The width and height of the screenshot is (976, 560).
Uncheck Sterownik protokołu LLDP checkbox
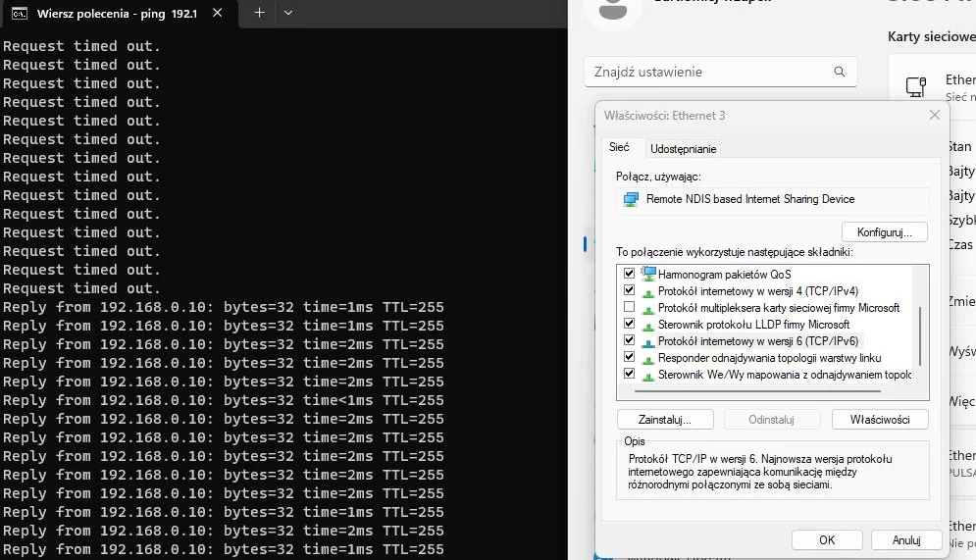(630, 324)
